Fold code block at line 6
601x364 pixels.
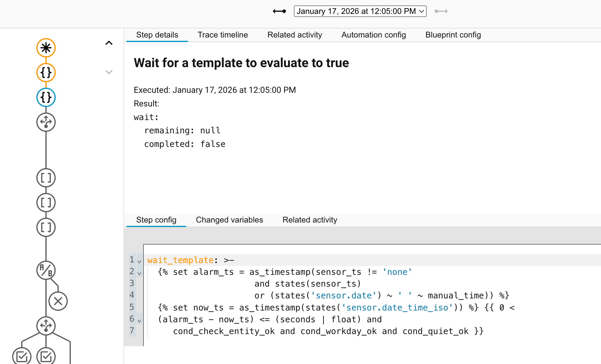coord(140,321)
